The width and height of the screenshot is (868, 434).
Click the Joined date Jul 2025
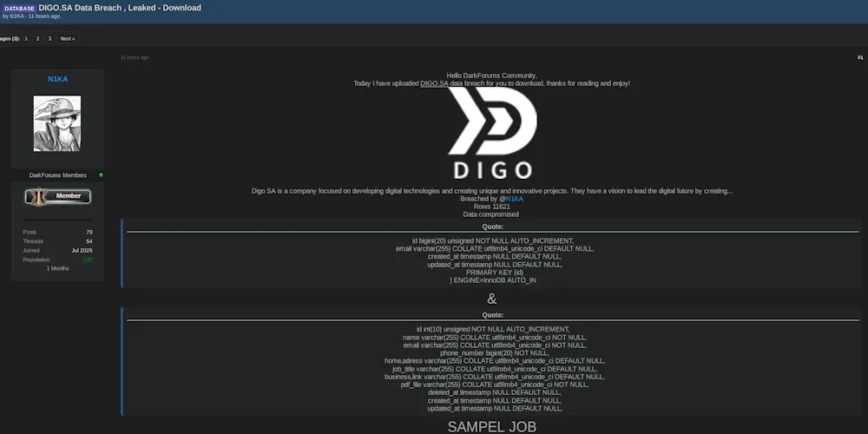[x=82, y=251]
